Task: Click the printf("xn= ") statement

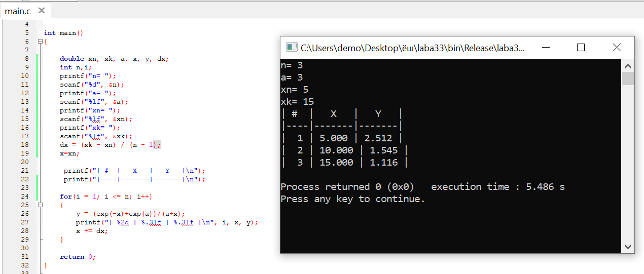Action: 90,110
